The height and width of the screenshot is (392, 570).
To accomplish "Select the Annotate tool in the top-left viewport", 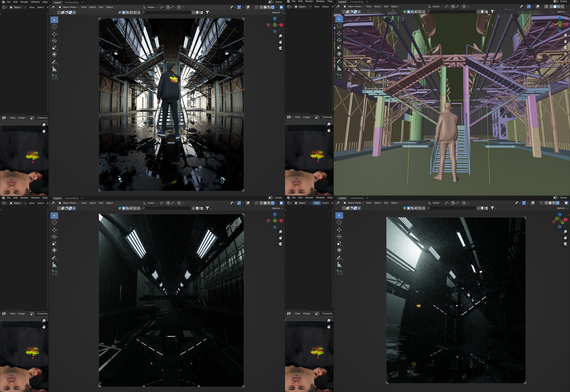I will (x=54, y=62).
